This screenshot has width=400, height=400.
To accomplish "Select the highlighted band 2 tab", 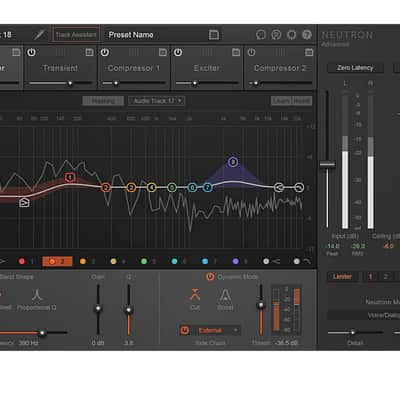I will point(57,262).
